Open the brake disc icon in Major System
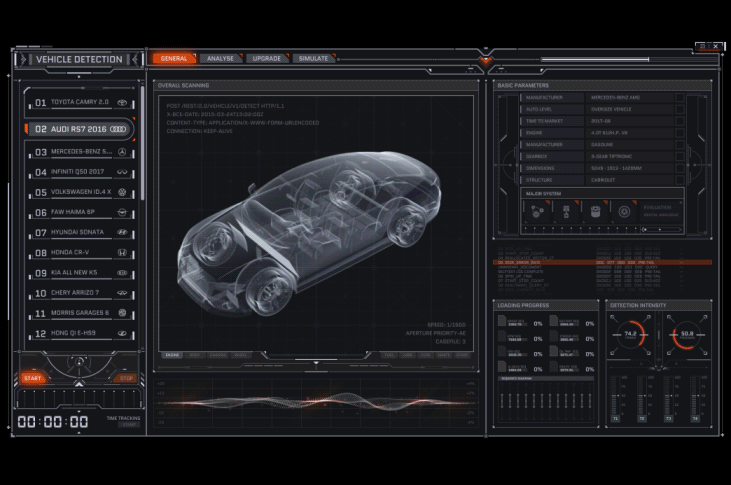The width and height of the screenshot is (731, 485). click(x=624, y=212)
